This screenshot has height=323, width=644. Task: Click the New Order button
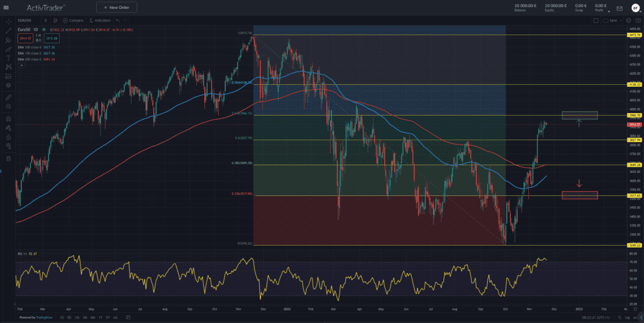coord(116,8)
